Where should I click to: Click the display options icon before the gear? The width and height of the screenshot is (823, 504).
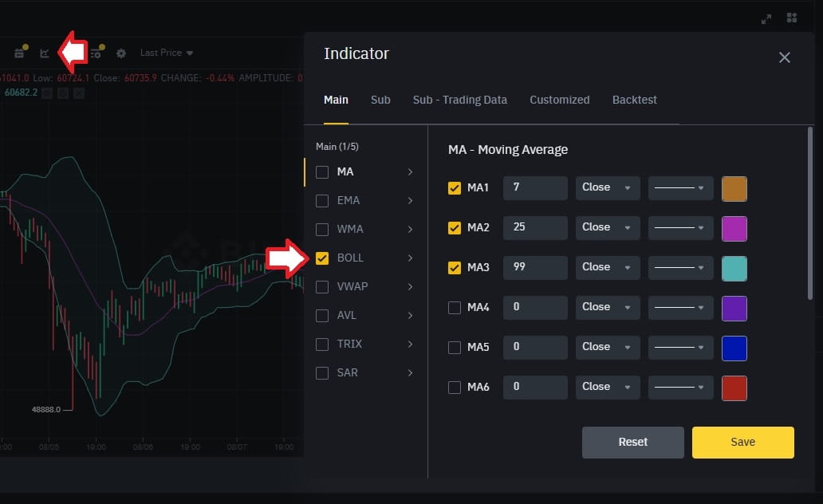pos(96,53)
